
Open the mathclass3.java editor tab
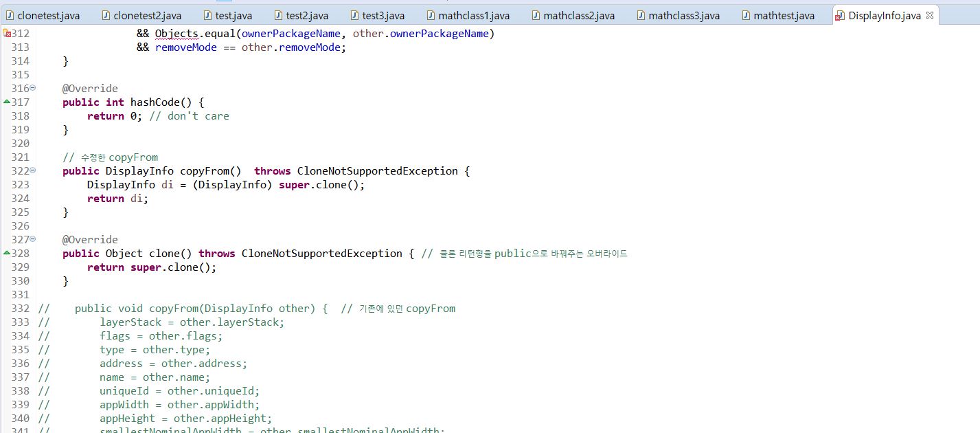678,15
